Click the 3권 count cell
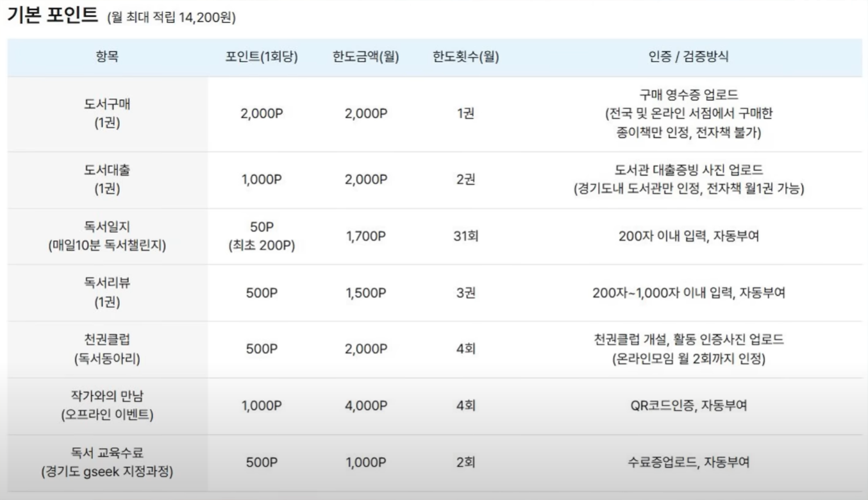Viewport: 868px width, 500px height. 466,293
